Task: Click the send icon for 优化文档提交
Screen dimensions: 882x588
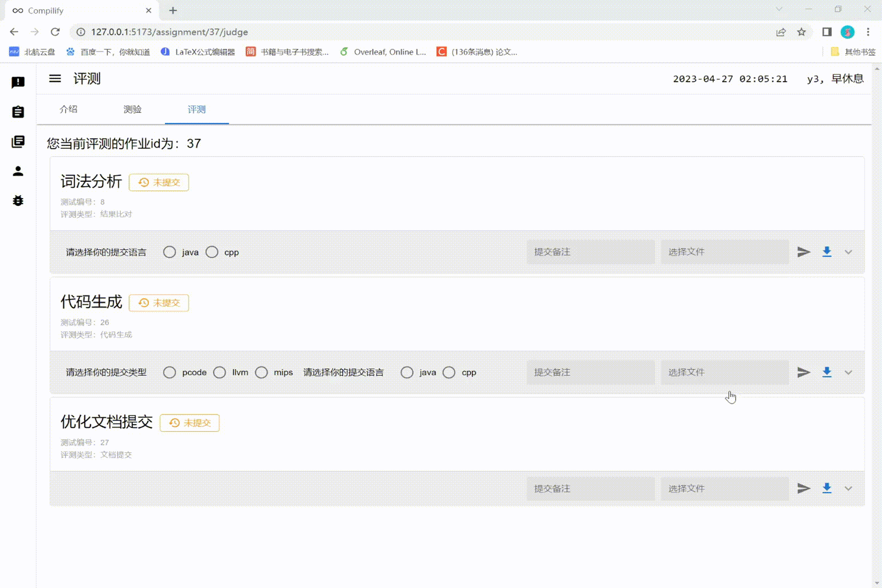Action: [803, 488]
